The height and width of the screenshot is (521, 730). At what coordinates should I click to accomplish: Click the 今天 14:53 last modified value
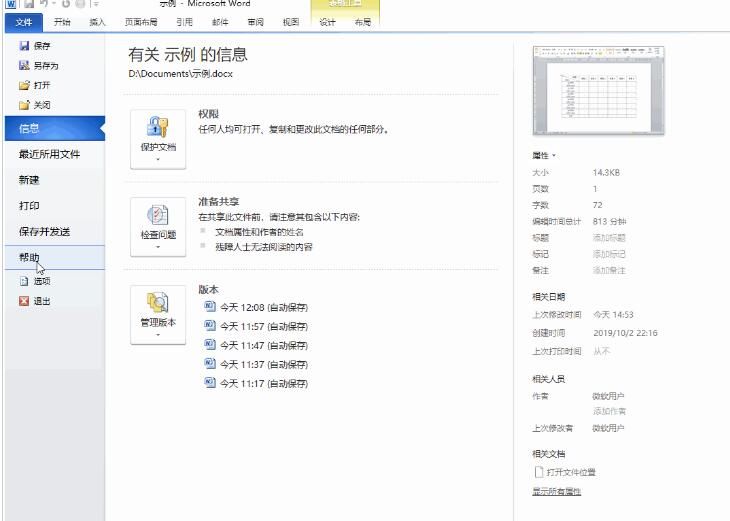coord(613,315)
